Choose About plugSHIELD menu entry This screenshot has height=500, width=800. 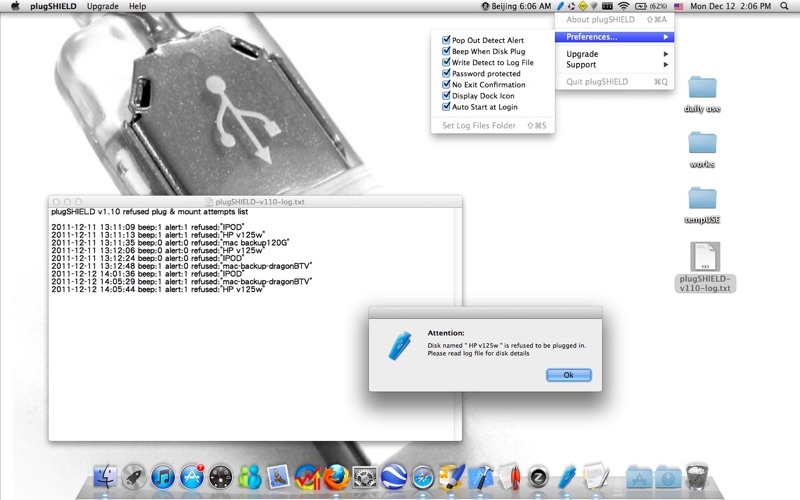coord(614,19)
